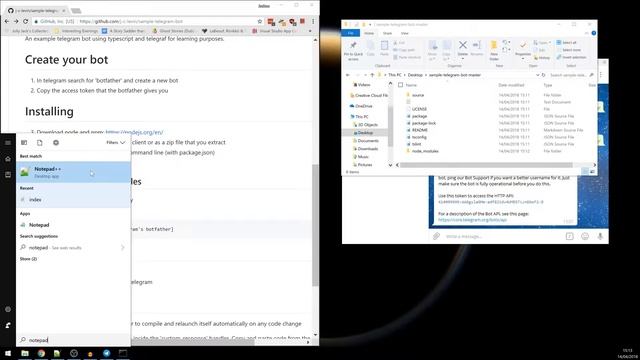This screenshot has height=360, width=640.
Task: Open the recent 'index' file entry
Action: click(73, 200)
